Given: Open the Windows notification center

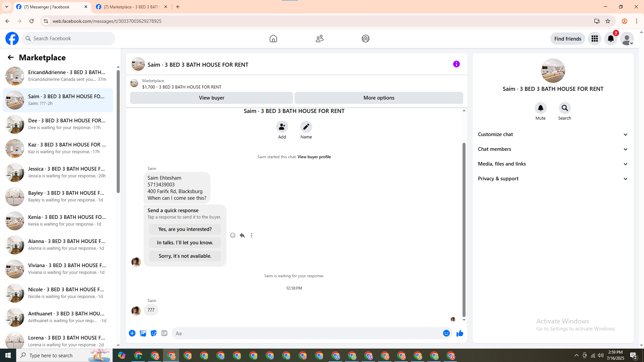Looking at the screenshot, I should [x=634, y=355].
